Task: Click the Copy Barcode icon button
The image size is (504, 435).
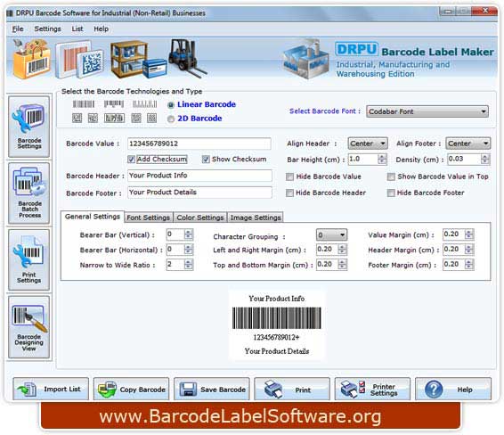Action: click(x=131, y=389)
